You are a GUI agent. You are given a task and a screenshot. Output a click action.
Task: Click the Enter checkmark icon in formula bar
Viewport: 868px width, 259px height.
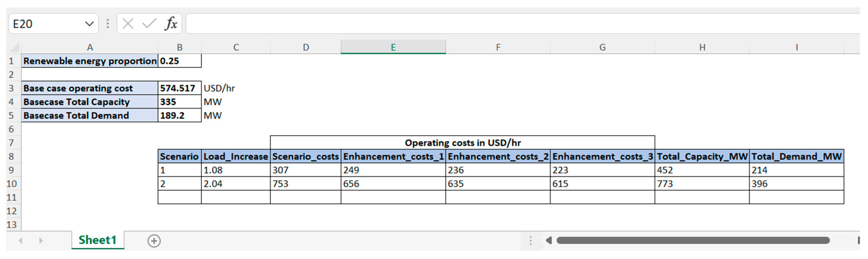coord(149,24)
